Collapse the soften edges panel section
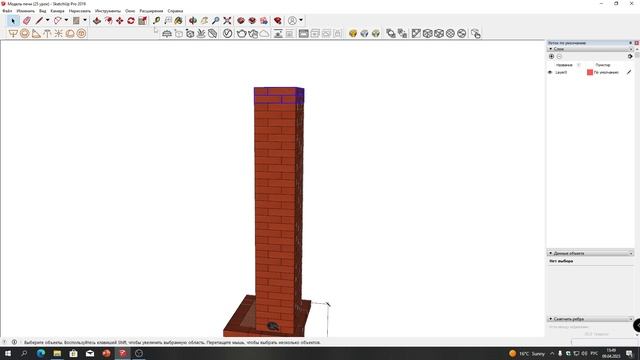 551,319
